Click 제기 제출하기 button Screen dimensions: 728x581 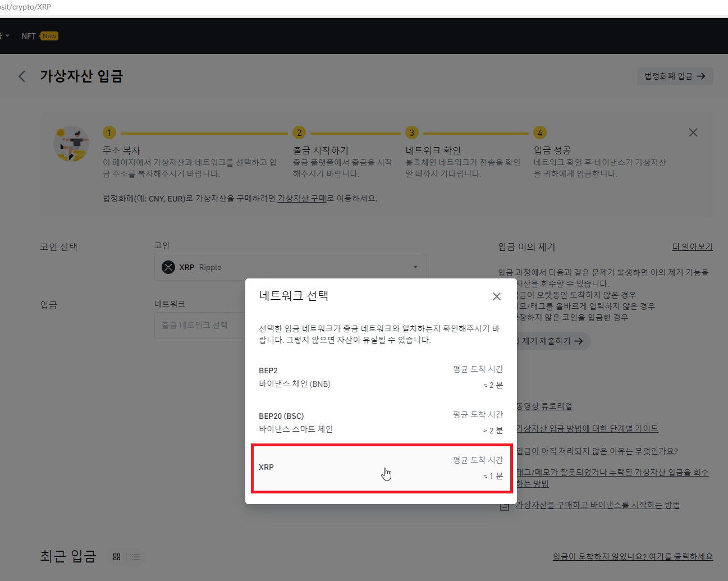(x=552, y=341)
